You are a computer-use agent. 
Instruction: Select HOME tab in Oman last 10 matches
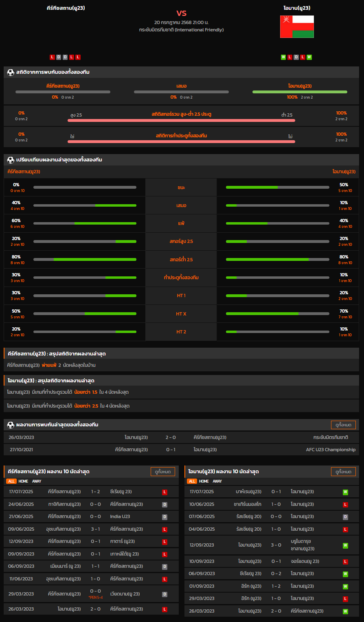point(204,481)
